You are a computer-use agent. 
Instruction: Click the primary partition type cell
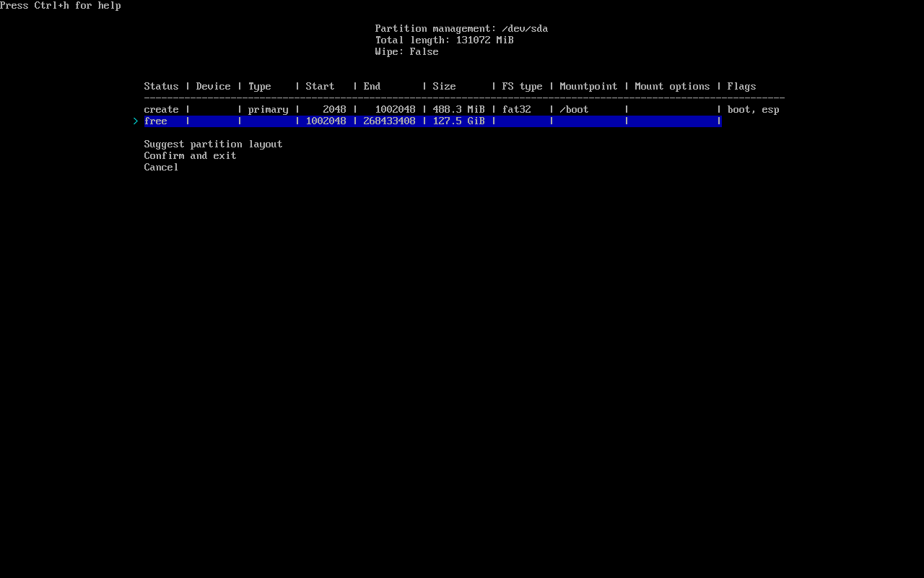click(268, 110)
